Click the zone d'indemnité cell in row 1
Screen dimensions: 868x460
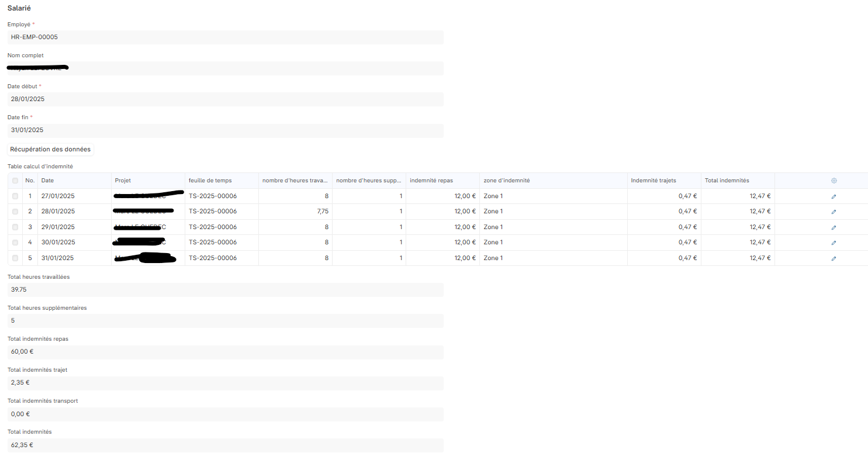(x=553, y=196)
